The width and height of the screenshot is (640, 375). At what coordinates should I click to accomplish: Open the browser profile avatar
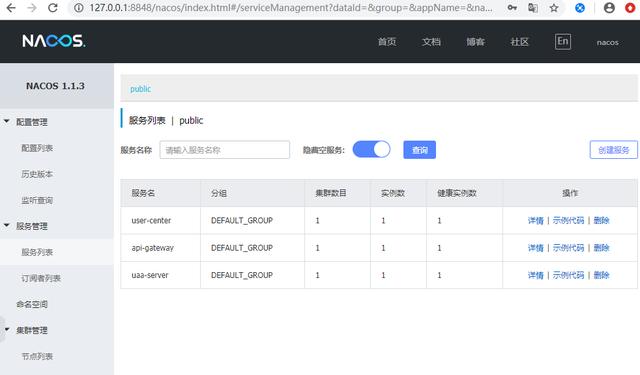pyautogui.click(x=609, y=8)
